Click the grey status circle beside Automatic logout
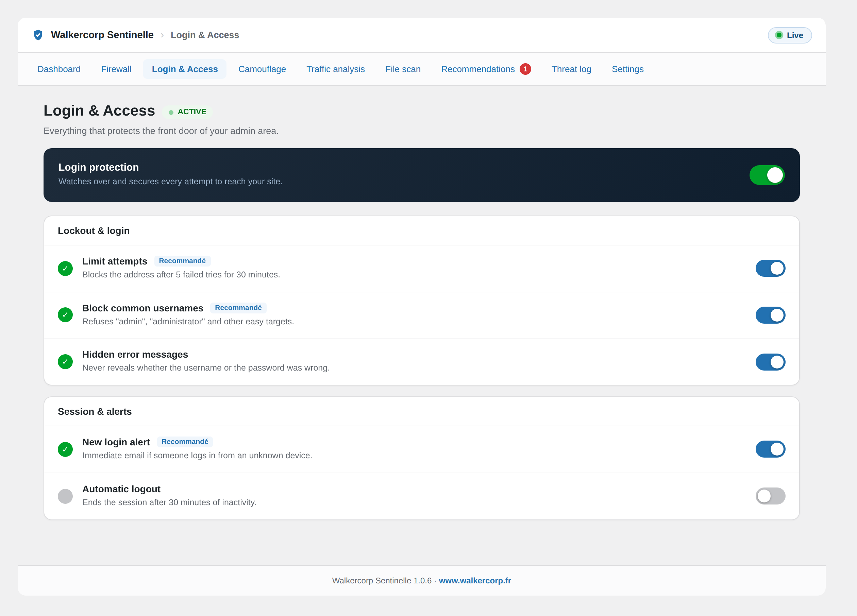Viewport: 857px width, 616px height. click(65, 496)
